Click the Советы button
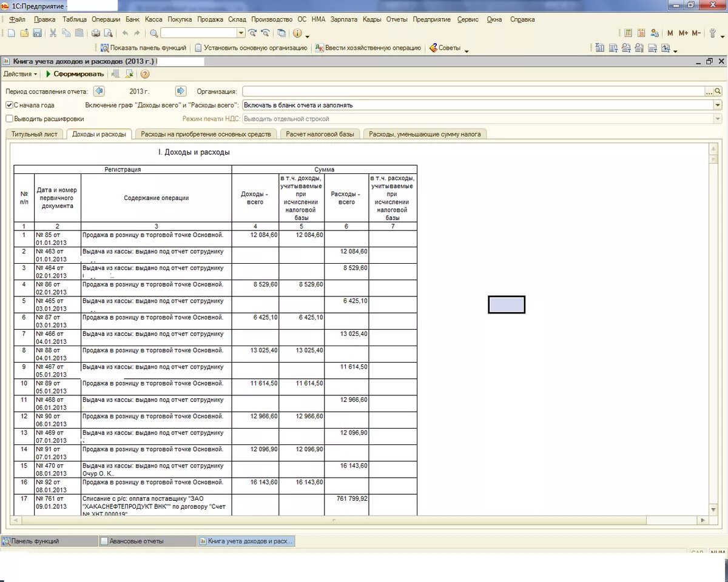This screenshot has width=728, height=582. coord(444,48)
